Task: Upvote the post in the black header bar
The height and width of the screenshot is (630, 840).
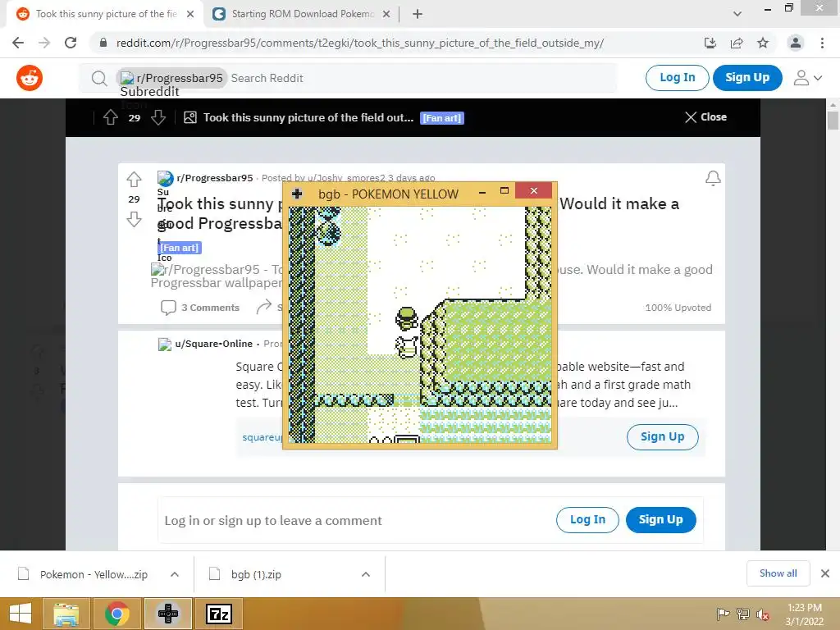Action: click(x=111, y=117)
